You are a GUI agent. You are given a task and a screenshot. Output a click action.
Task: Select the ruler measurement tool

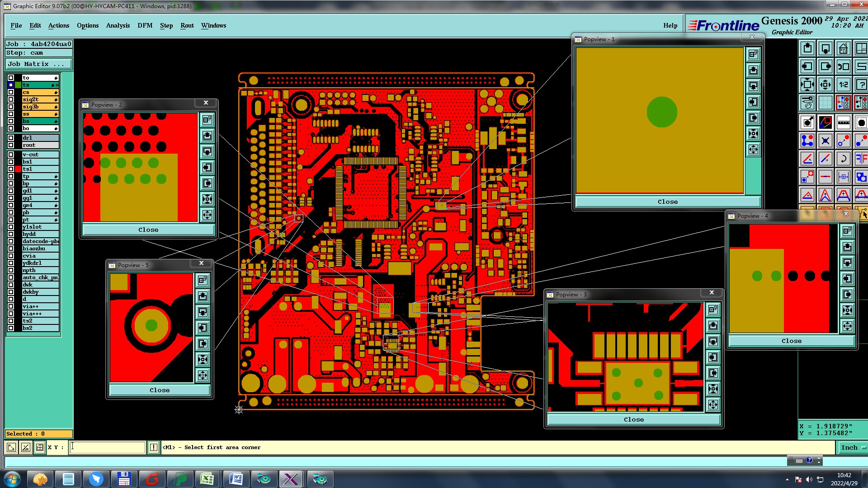tap(843, 122)
